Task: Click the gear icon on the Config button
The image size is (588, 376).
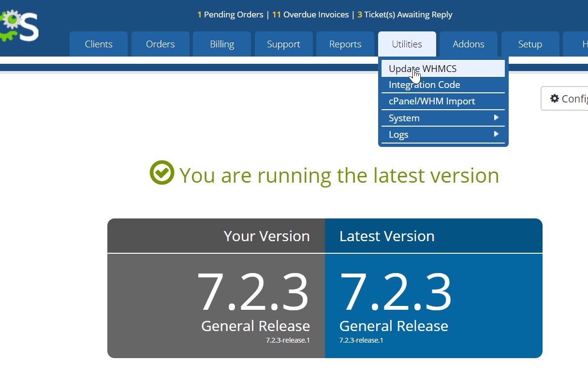Action: 555,99
